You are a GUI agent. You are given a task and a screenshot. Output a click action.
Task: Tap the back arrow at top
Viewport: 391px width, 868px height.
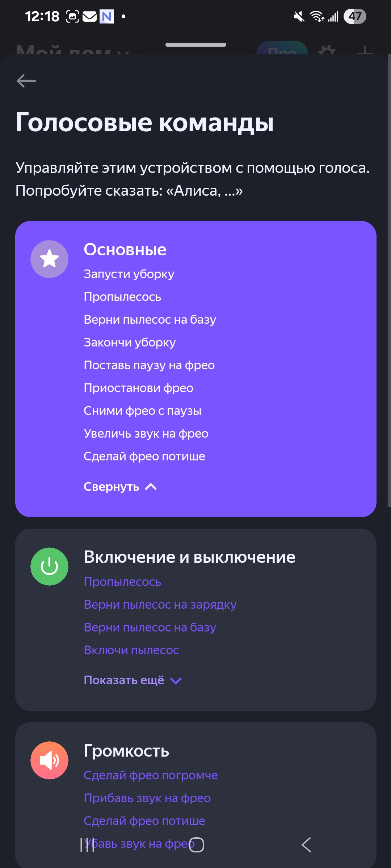[x=26, y=81]
